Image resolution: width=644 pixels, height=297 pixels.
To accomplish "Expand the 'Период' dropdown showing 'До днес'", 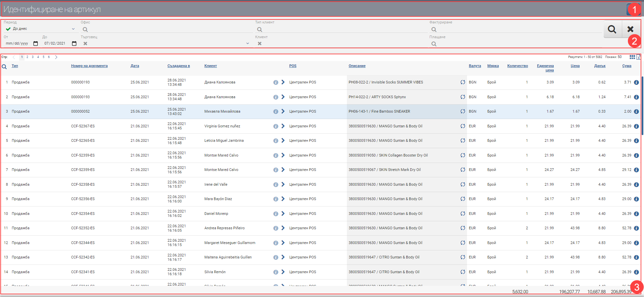I will click(x=73, y=29).
